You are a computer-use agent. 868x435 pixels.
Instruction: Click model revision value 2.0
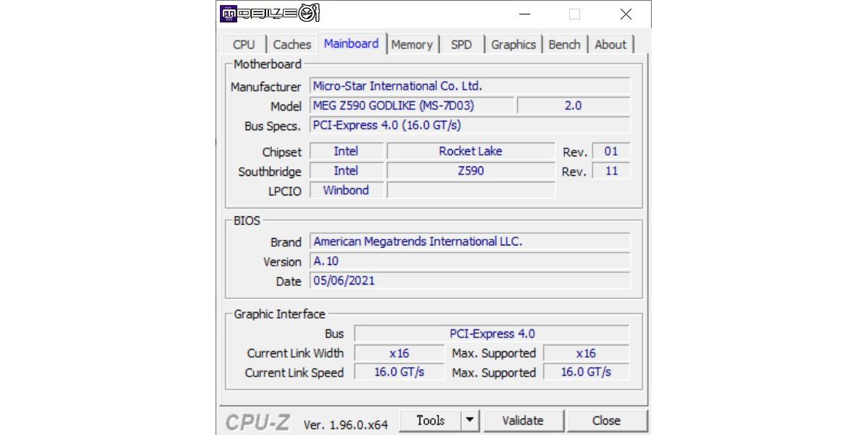coord(574,106)
